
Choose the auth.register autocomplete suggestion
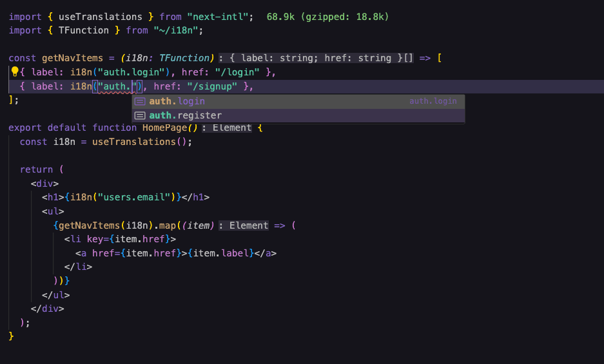point(186,115)
